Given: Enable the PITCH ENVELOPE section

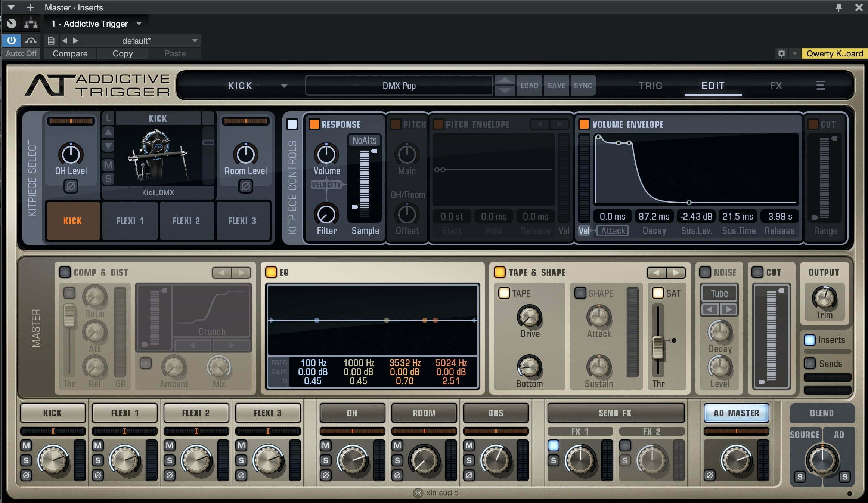Looking at the screenshot, I should (438, 124).
